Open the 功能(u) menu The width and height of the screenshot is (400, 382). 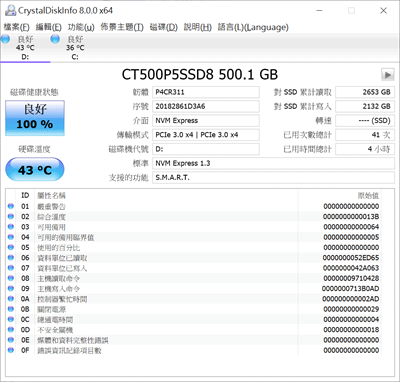coord(81,27)
